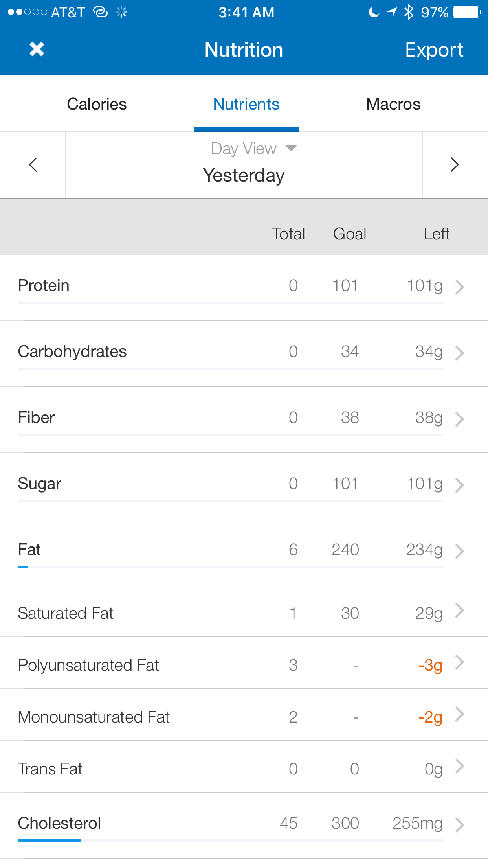488x868 pixels.
Task: Open Fat details chevron
Action: coord(460,551)
